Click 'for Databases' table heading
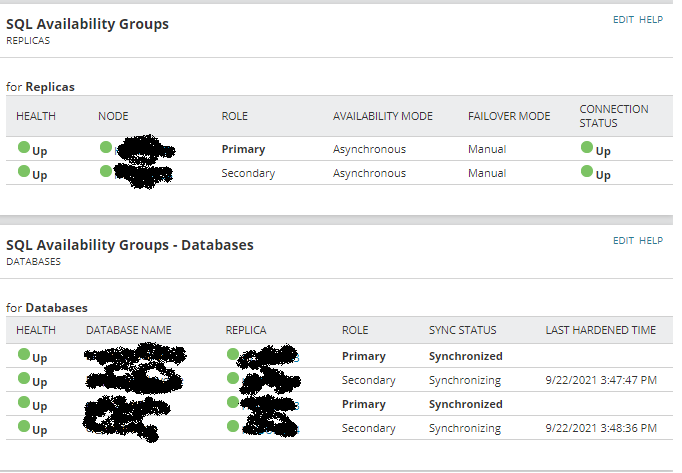Screen dimensions: 682x473 click(x=47, y=308)
